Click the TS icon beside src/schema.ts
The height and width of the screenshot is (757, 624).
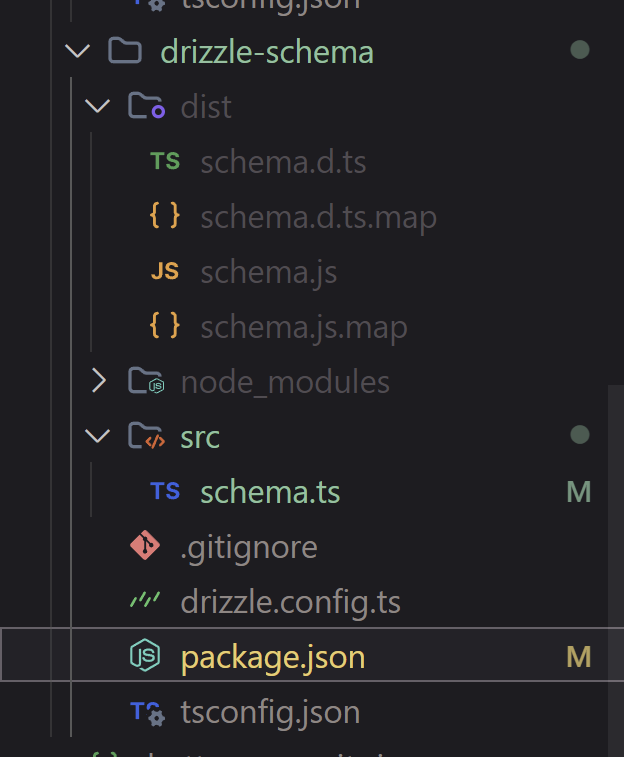165,492
